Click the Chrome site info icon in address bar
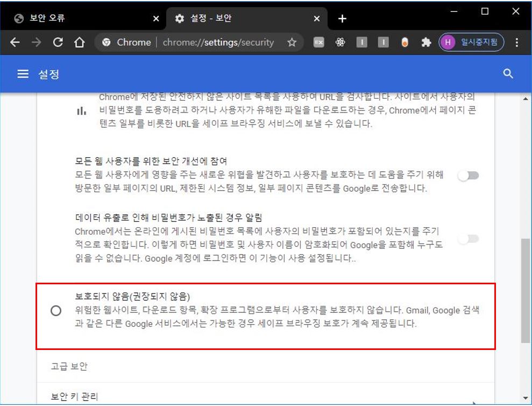The width and height of the screenshot is (532, 406). [106, 42]
